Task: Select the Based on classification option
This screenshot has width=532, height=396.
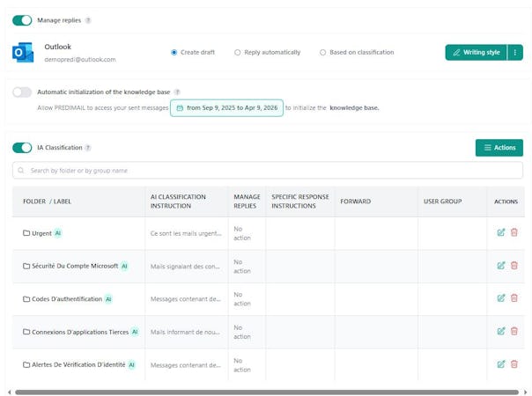Action: (322, 53)
